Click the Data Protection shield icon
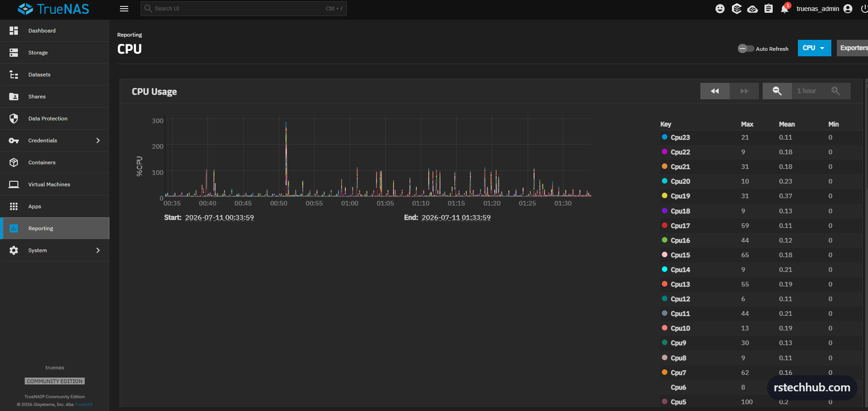Image resolution: width=868 pixels, height=411 pixels. point(14,119)
